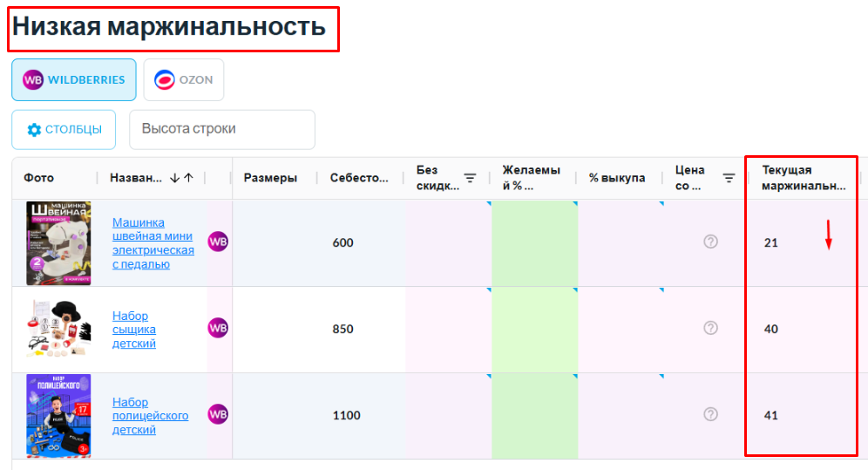Viewport: 868px width, 470px height.
Task: Switch to the Wildberries tab
Action: pos(74,80)
